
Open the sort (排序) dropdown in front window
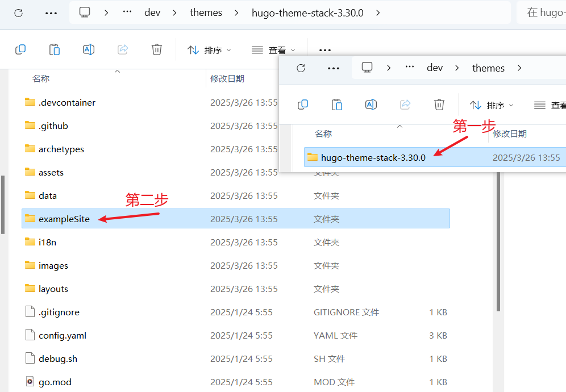click(x=492, y=105)
